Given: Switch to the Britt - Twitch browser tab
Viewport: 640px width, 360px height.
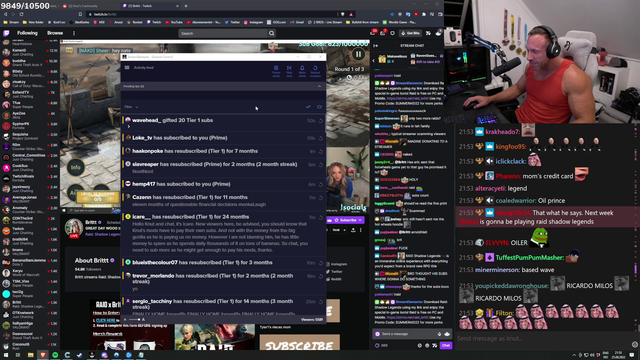Looking at the screenshot, I should coord(150,6).
